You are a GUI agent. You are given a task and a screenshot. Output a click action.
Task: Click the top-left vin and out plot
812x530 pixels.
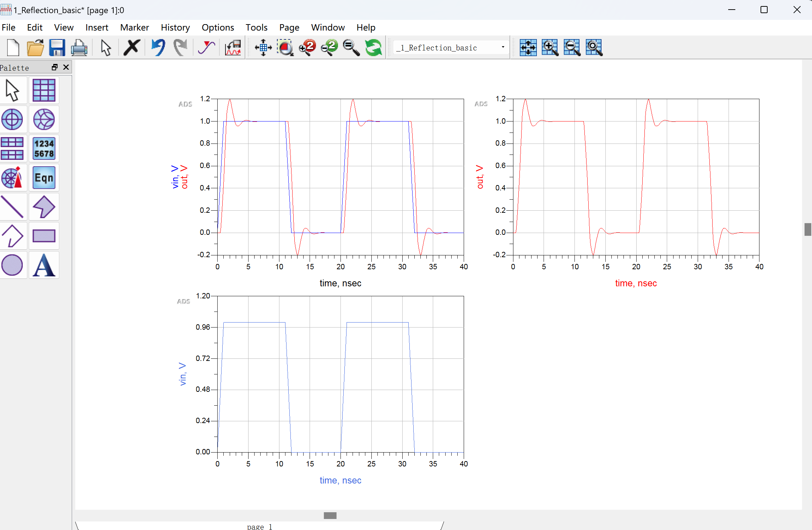(340, 177)
